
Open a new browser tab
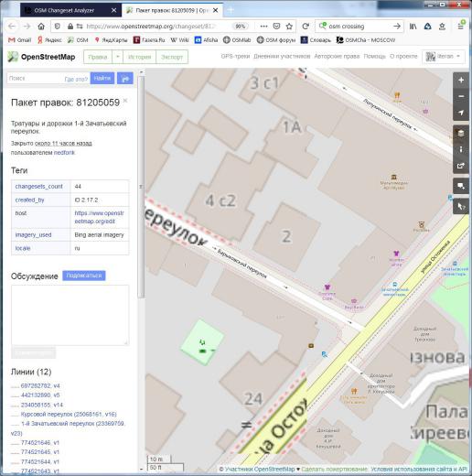coord(231,10)
